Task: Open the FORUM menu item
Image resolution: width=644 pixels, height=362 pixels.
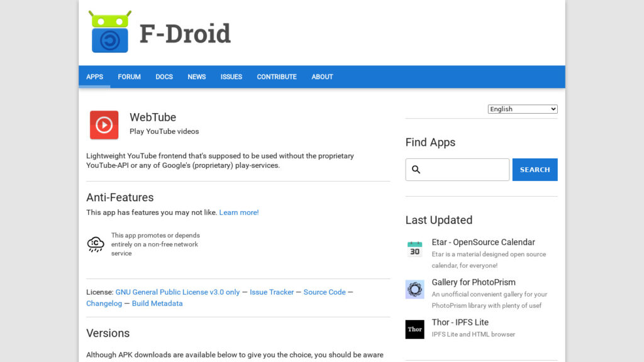Action: pos(130,77)
